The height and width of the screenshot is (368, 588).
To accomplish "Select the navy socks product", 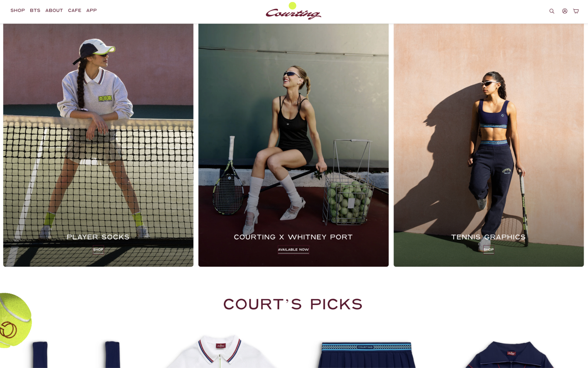I will click(x=76, y=355).
